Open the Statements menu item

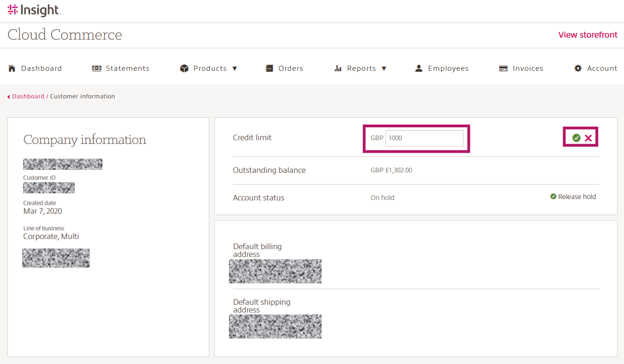[x=128, y=68]
